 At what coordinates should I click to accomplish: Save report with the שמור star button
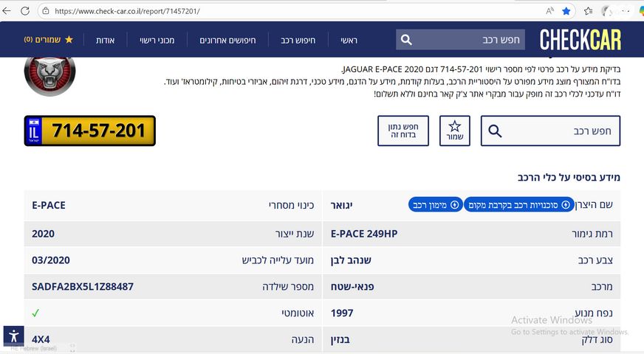[455, 131]
